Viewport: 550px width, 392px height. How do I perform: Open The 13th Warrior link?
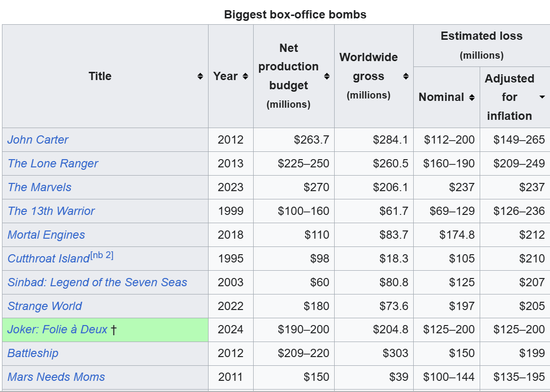(x=51, y=211)
